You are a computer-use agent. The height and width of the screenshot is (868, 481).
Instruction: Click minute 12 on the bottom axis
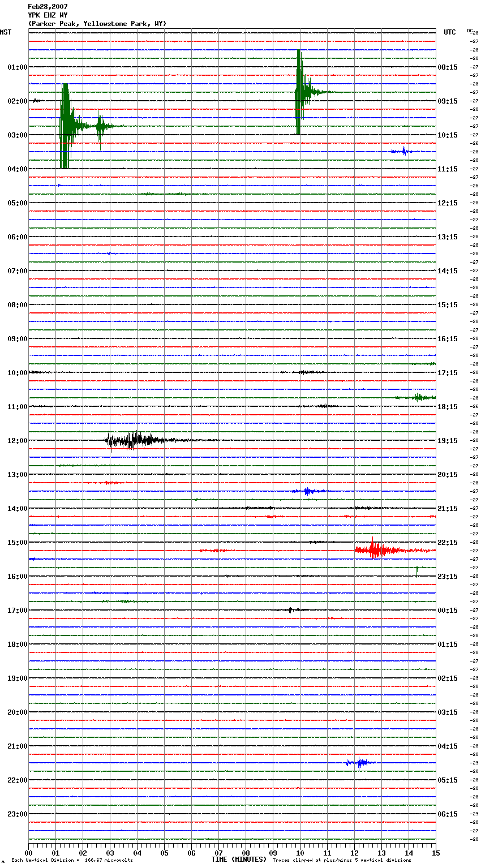354,853
